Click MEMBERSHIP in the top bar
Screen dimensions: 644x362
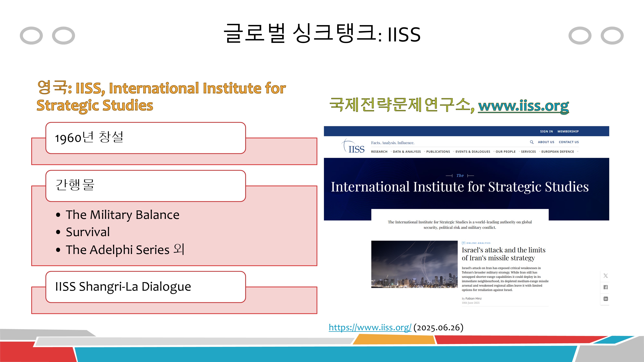[568, 131]
